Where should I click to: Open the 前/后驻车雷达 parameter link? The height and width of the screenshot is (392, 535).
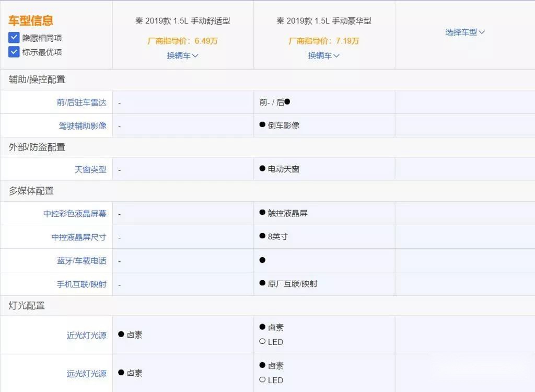click(x=82, y=102)
